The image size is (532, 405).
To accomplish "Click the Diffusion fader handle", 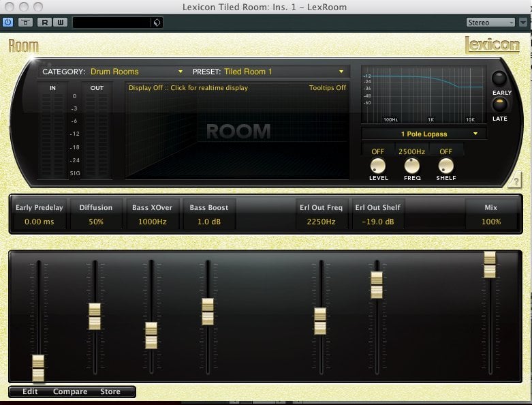I will click(95, 316).
